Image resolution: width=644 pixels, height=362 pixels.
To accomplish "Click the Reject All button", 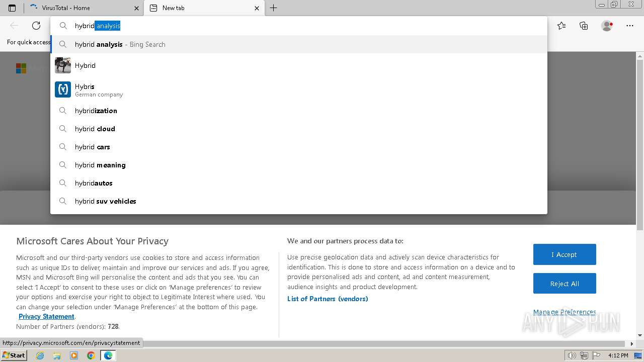I will [x=565, y=284].
